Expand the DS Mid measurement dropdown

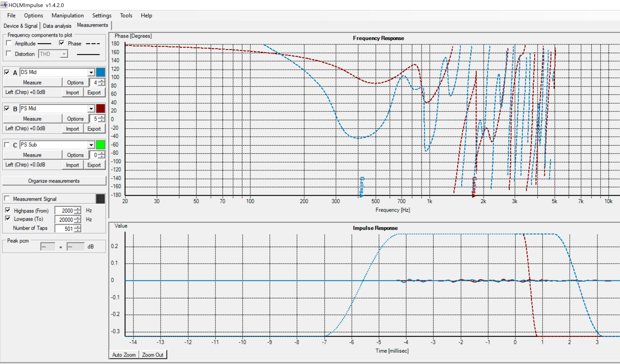point(91,72)
